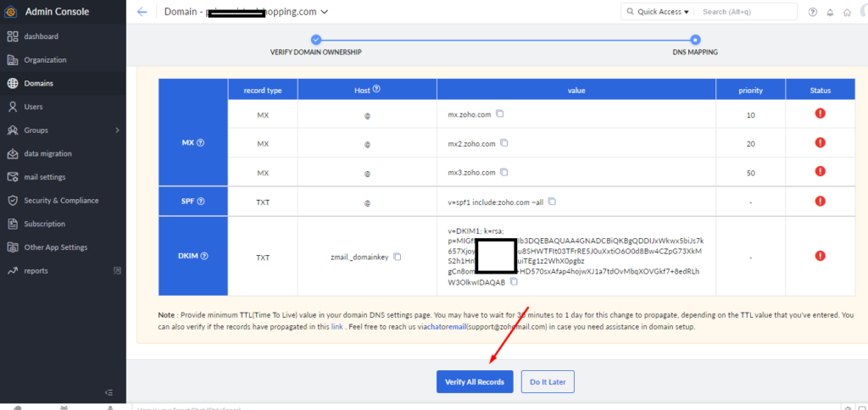Click the Do It Later button

coord(548,382)
